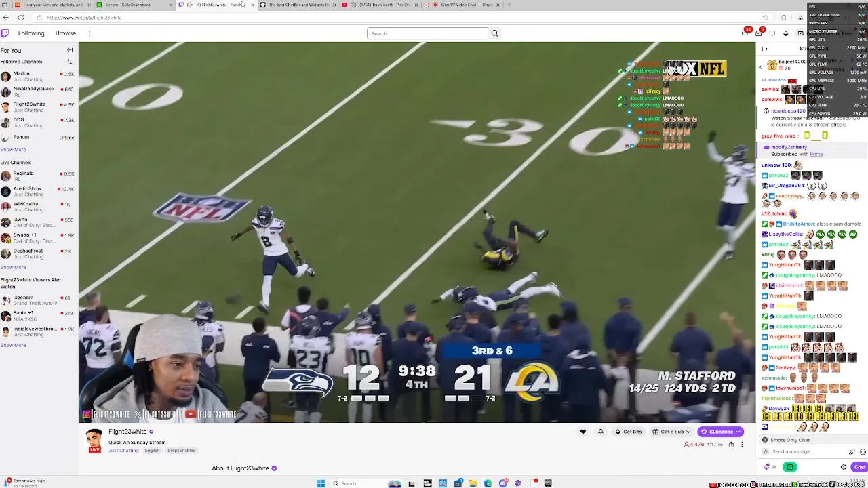Click the address bar URL

point(85,18)
